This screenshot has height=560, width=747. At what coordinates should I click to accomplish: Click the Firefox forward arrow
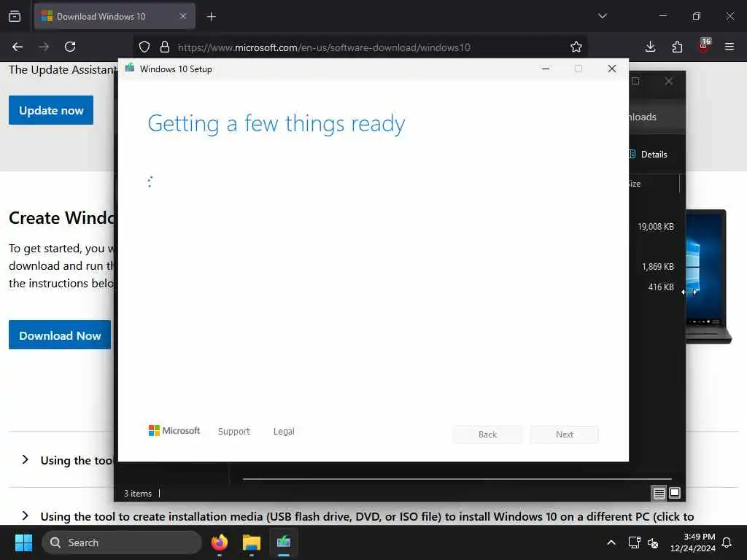[44, 47]
